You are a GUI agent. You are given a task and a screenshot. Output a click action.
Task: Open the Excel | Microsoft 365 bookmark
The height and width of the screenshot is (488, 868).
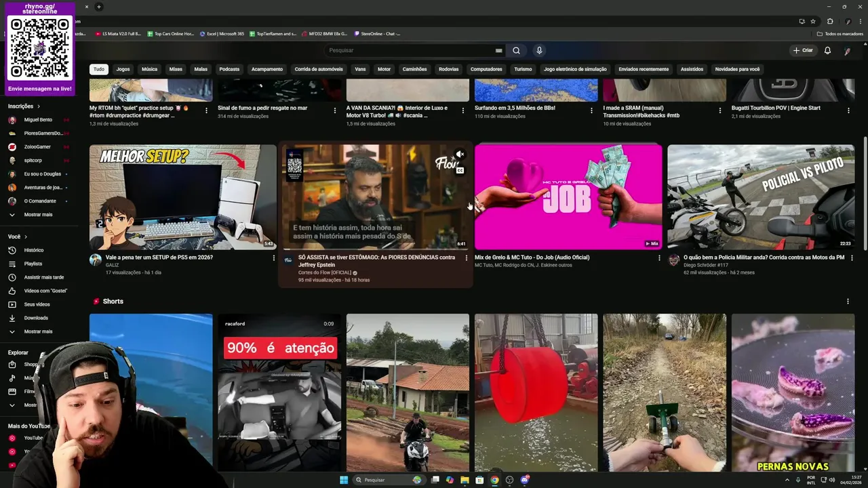[222, 33]
